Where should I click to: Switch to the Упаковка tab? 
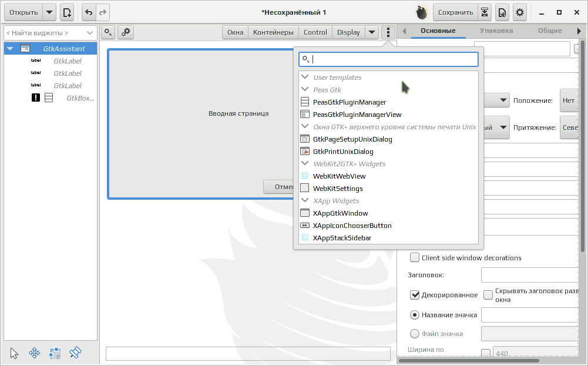[496, 31]
